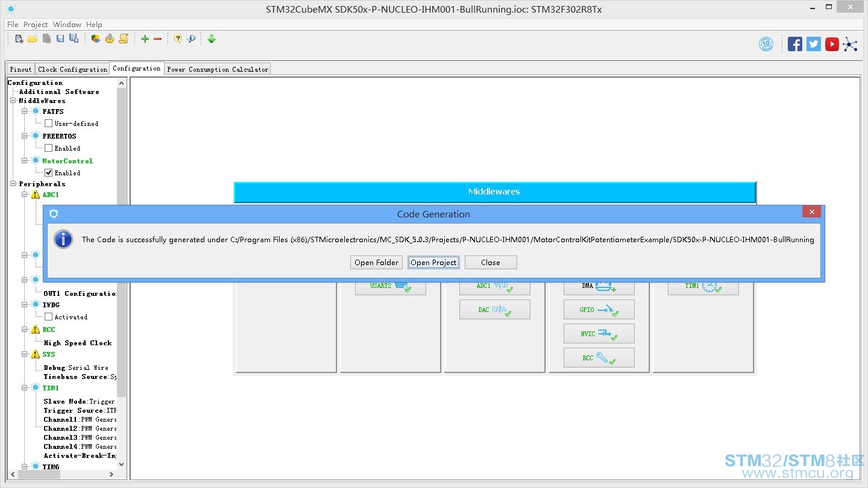The height and width of the screenshot is (488, 868).
Task: Click the Load Project folder icon
Action: point(33,39)
